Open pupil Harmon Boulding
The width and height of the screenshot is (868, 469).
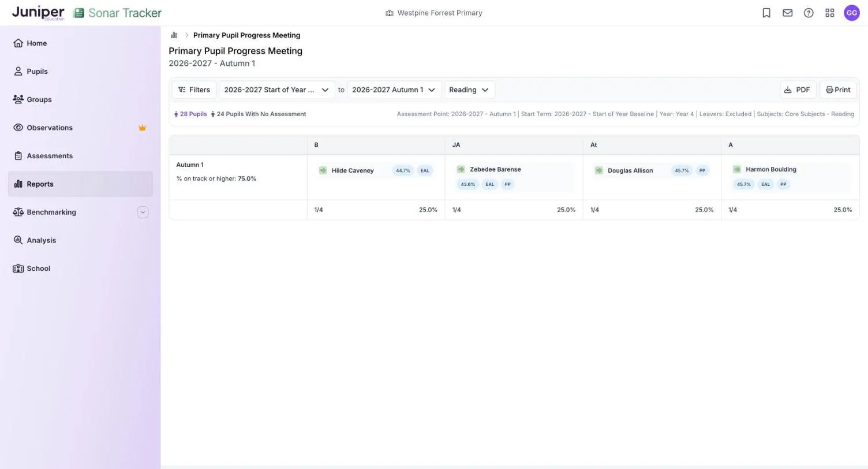click(x=771, y=169)
